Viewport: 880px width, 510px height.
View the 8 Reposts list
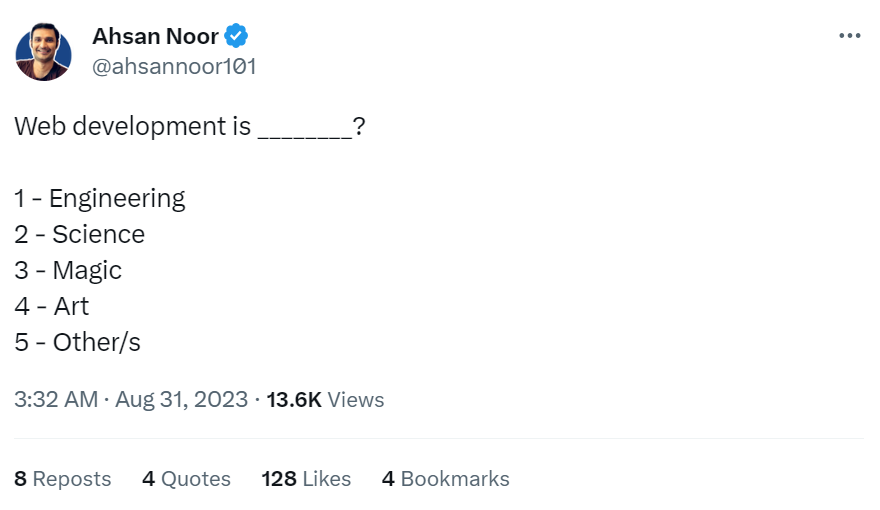click(63, 479)
